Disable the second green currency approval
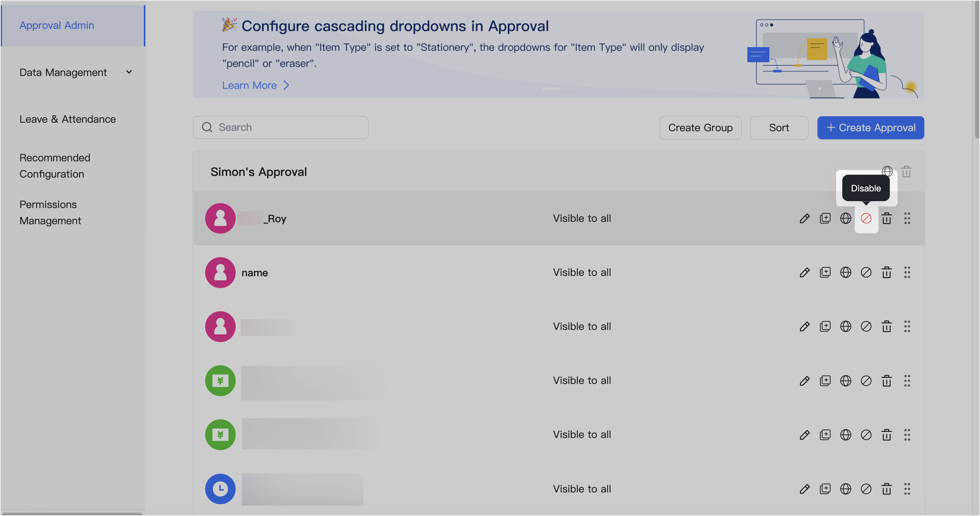The image size is (980, 516). (x=866, y=435)
